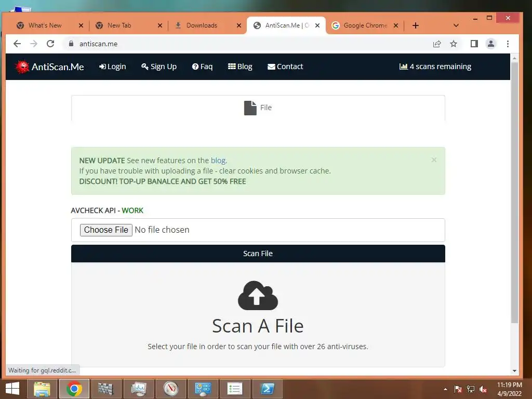Open PowerShell from the taskbar
This screenshot has height=399, width=532.
268,389
